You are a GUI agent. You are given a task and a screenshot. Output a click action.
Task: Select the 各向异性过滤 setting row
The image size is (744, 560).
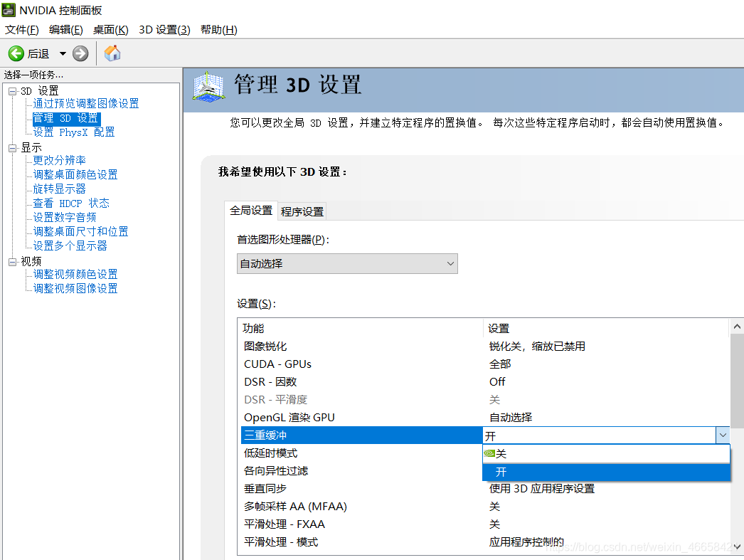[362, 471]
